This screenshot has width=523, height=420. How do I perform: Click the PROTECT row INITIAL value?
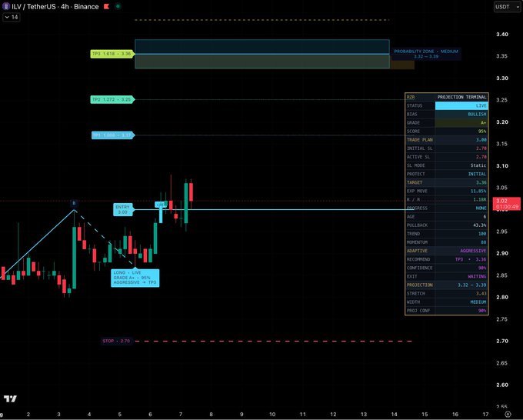[x=477, y=174]
